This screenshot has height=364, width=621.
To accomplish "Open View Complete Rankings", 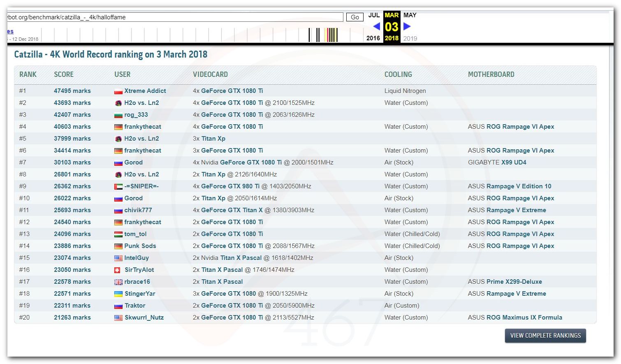I will tap(545, 336).
